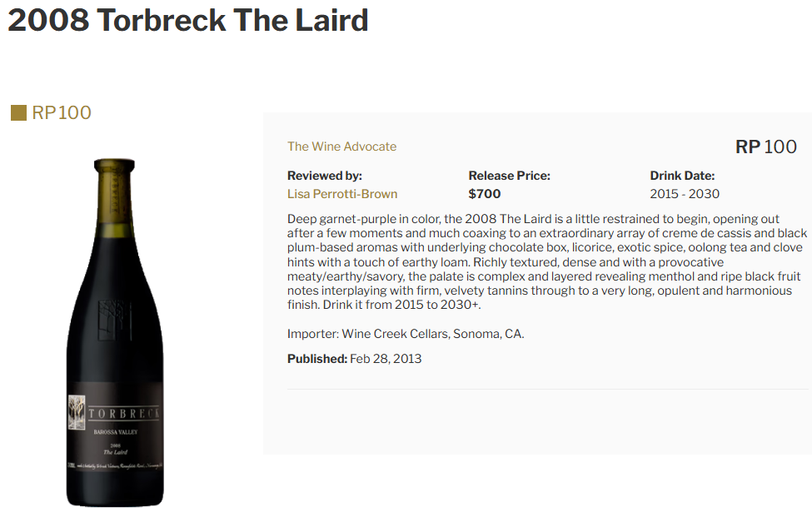Image resolution: width=812 pixels, height=517 pixels.
Task: Open the Torbreck wine bottle image
Action: click(115, 332)
